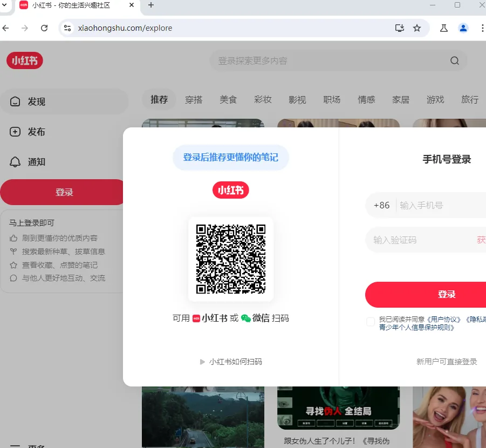Open Chrome three-dot menu

coord(482,28)
